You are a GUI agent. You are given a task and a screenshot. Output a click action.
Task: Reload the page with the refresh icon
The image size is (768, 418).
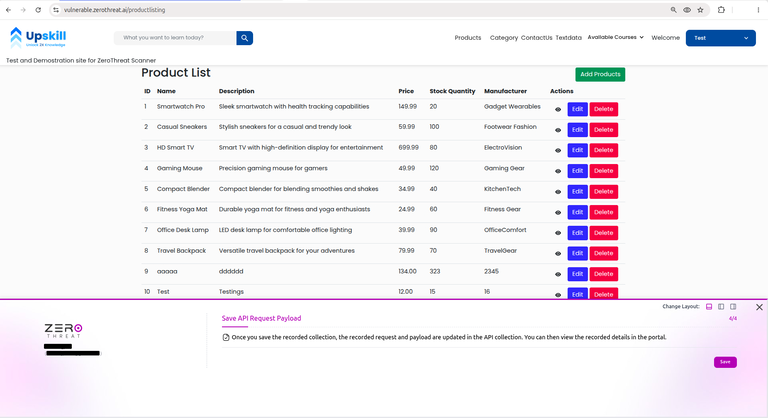[x=38, y=10]
